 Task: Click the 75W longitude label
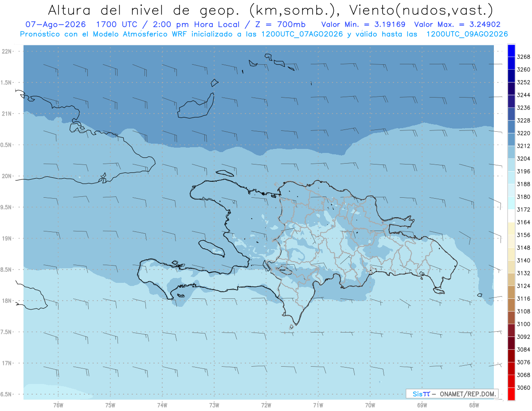click(110, 404)
